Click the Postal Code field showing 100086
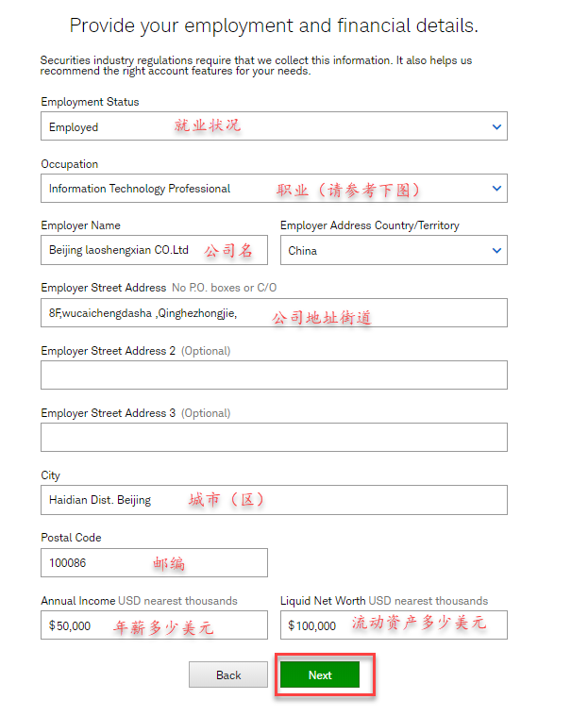 [154, 562]
